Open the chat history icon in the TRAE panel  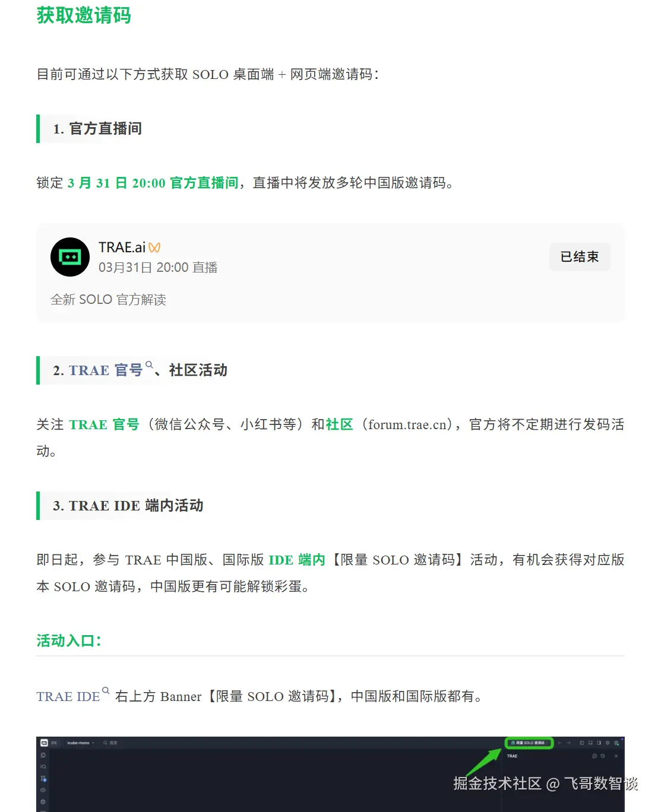pyautogui.click(x=603, y=756)
